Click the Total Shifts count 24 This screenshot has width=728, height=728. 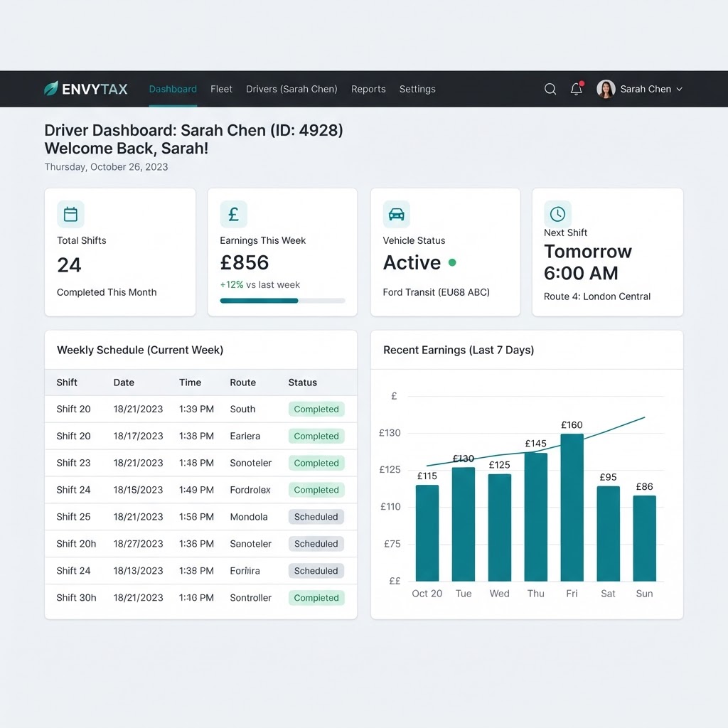pyautogui.click(x=69, y=265)
